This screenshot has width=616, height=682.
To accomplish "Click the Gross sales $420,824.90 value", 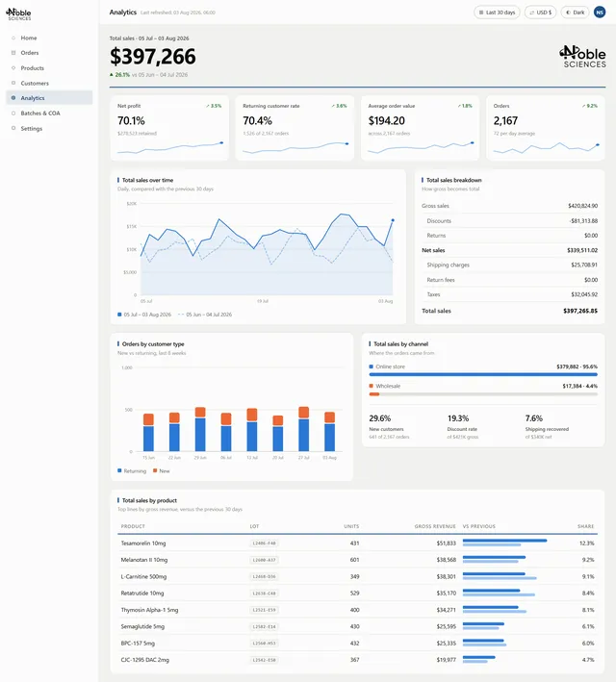I will pyautogui.click(x=582, y=206).
